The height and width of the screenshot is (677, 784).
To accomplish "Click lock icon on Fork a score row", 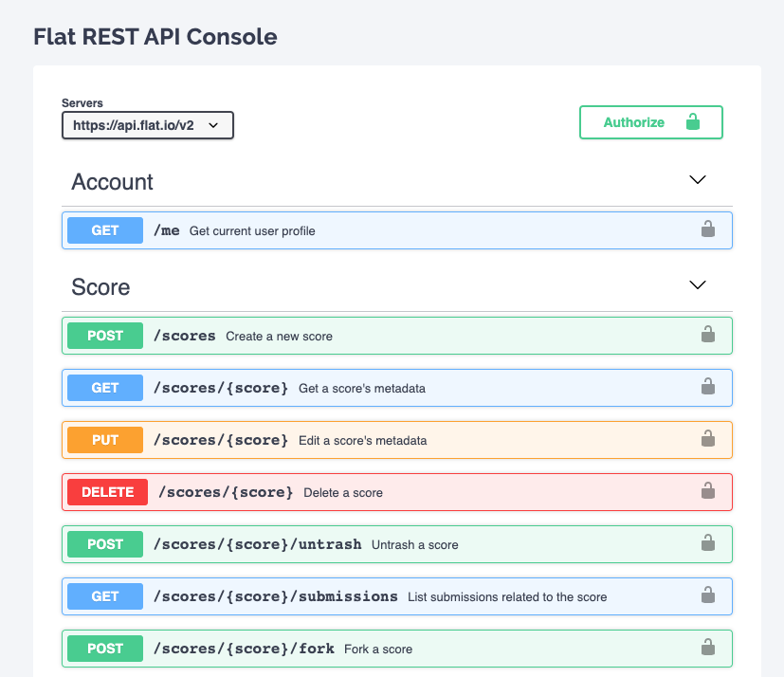I will point(707,647).
